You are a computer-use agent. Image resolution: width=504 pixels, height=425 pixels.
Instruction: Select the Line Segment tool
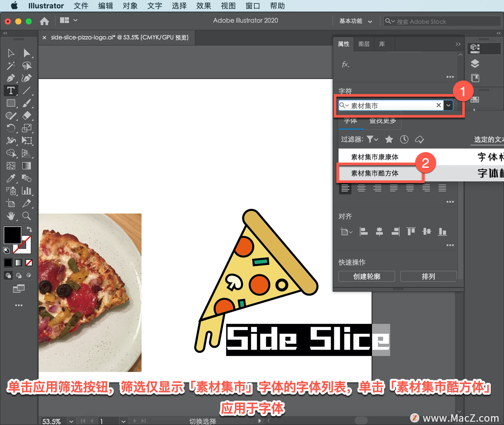click(27, 91)
